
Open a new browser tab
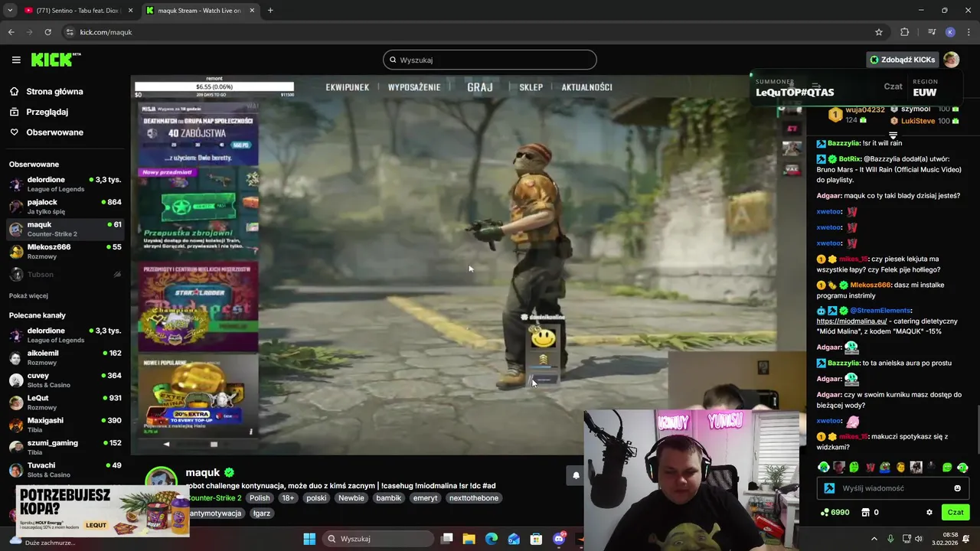(x=270, y=11)
